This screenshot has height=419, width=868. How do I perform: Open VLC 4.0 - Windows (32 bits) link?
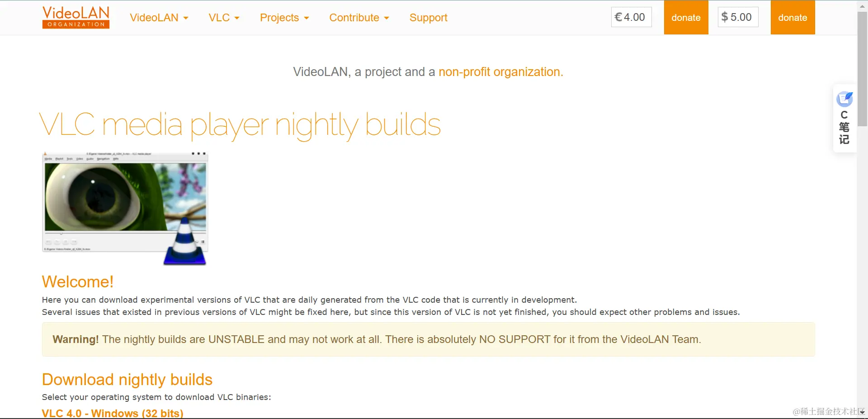pos(113,414)
